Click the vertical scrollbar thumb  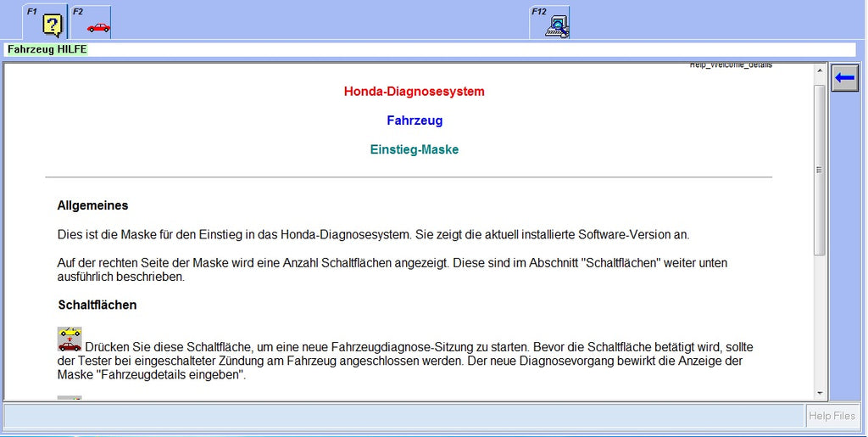pos(820,170)
